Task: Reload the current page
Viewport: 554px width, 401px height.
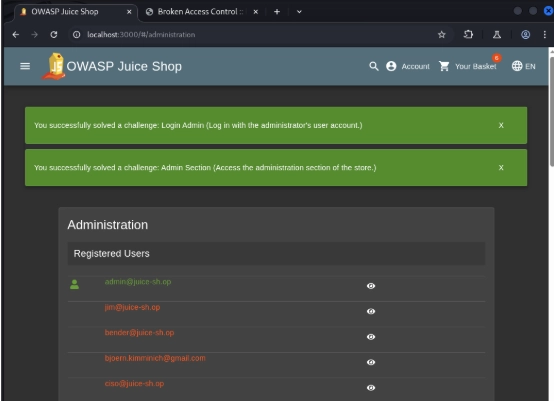Action: click(x=54, y=35)
